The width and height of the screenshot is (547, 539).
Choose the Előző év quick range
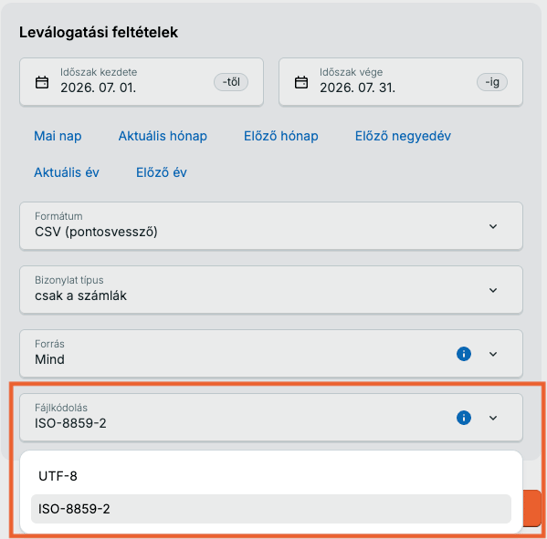161,172
